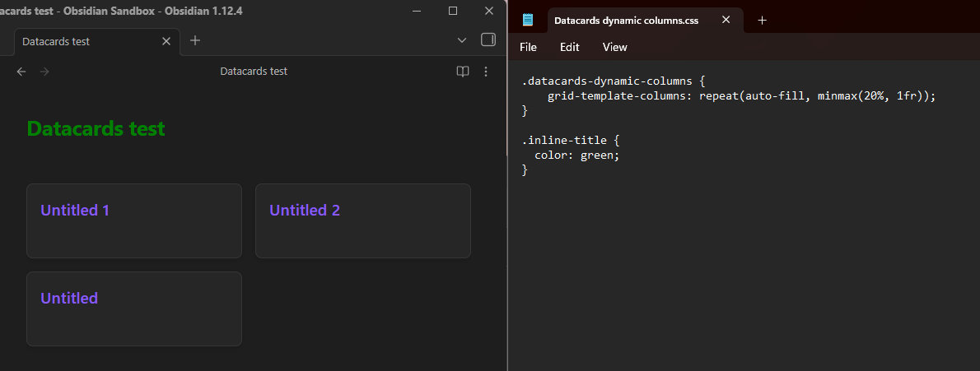
Task: Click the forward navigation arrow in Obsidian
Action: 44,72
